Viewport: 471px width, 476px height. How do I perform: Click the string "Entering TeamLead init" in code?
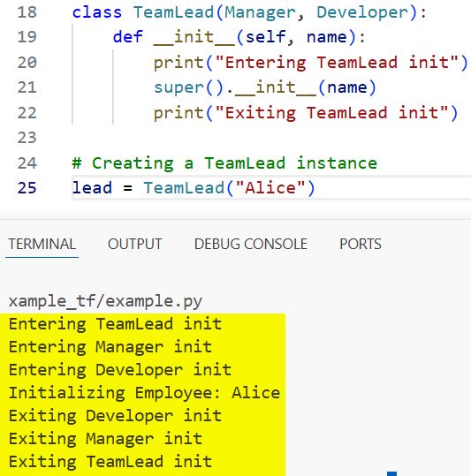(x=337, y=63)
